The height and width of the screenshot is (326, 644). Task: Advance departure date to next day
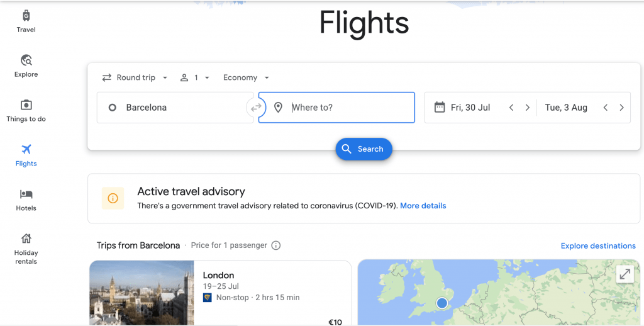[527, 108]
